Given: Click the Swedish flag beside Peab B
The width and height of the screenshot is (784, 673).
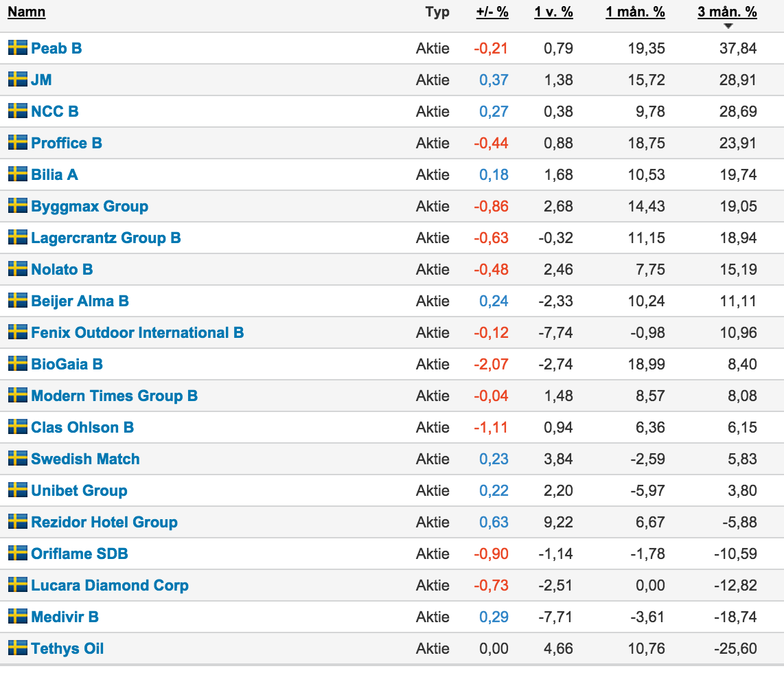Looking at the screenshot, I should pyautogui.click(x=18, y=47).
